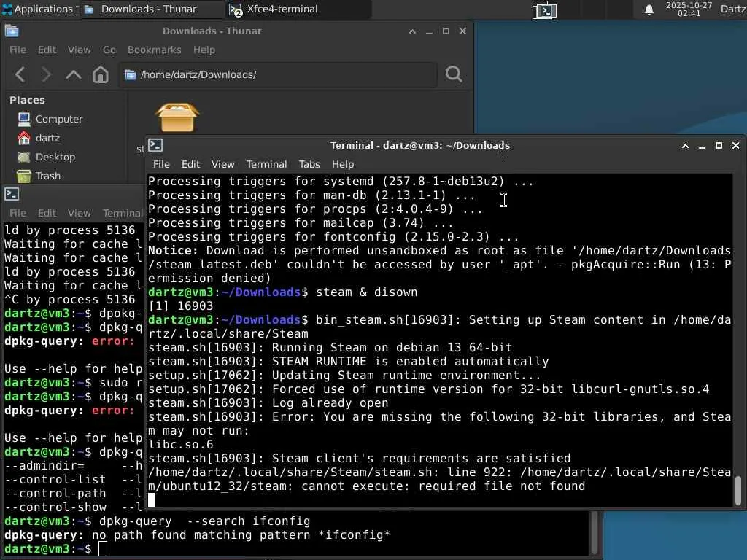Screen dimensions: 747x560
Task: Open background terminal's View menu
Action: tap(79, 214)
